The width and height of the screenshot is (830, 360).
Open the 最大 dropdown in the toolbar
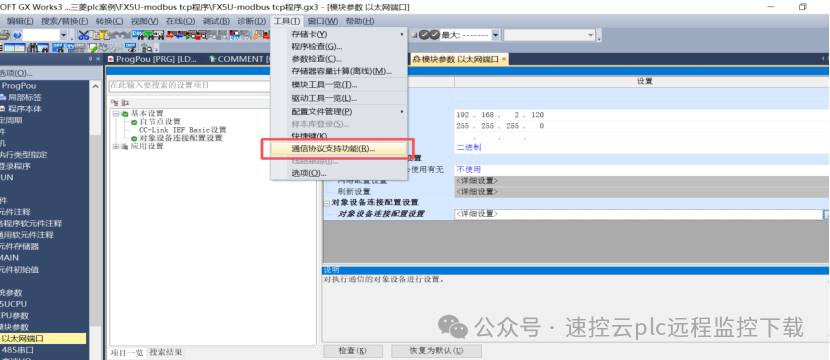495,35
